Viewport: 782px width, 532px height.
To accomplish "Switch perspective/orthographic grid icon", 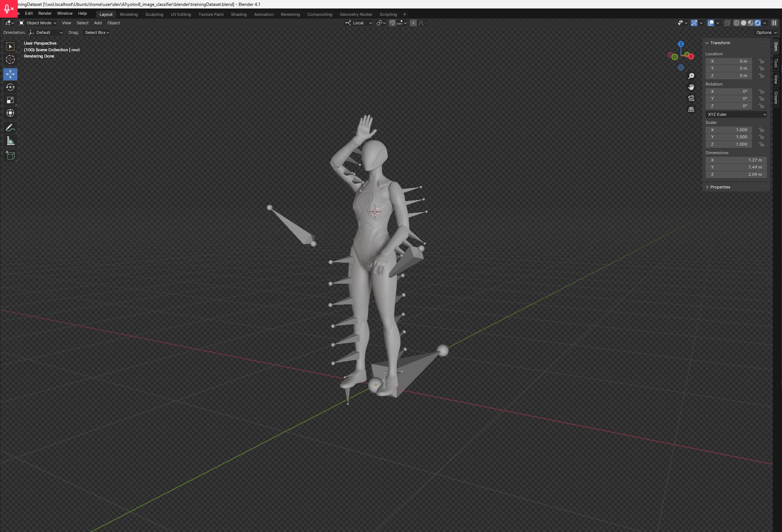I will click(691, 110).
